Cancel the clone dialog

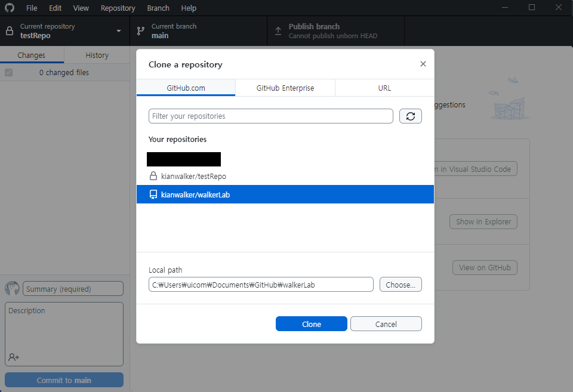tap(386, 324)
